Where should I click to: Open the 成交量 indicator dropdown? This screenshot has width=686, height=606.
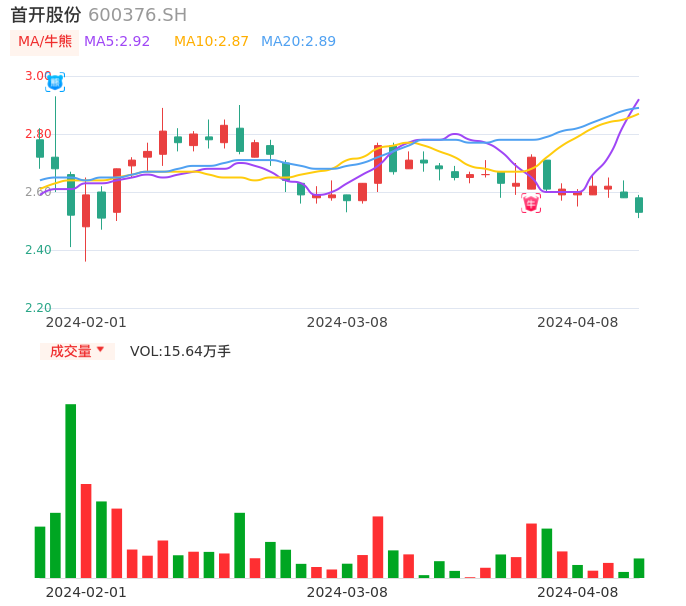point(77,351)
